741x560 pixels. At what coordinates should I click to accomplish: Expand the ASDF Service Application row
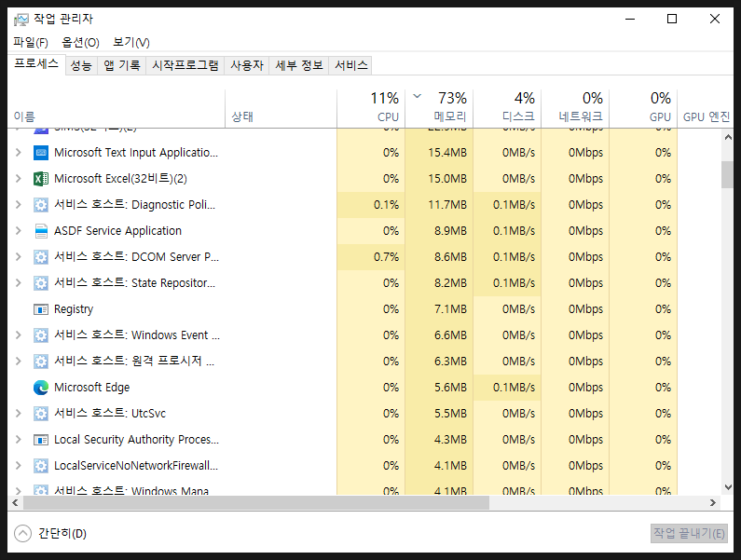click(19, 231)
